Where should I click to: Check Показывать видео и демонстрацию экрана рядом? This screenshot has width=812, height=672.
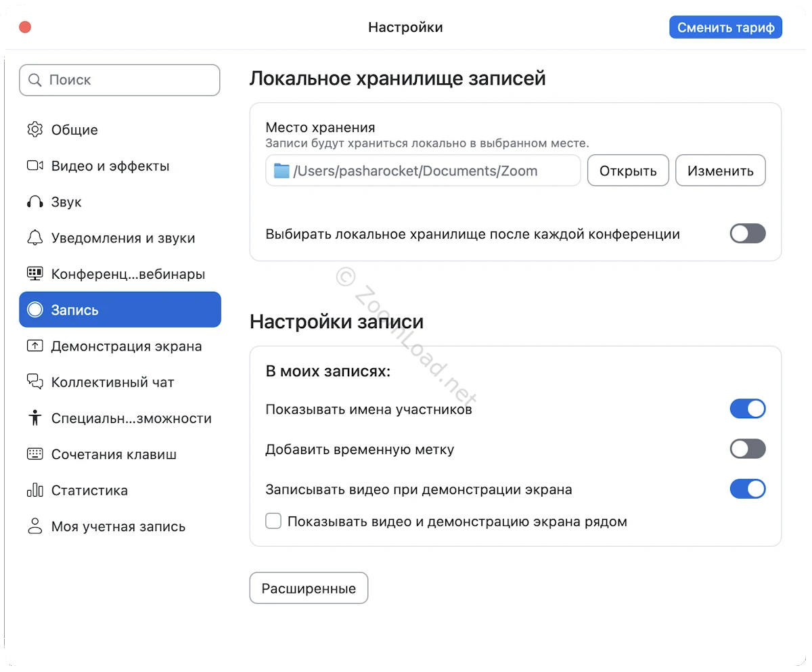click(273, 521)
